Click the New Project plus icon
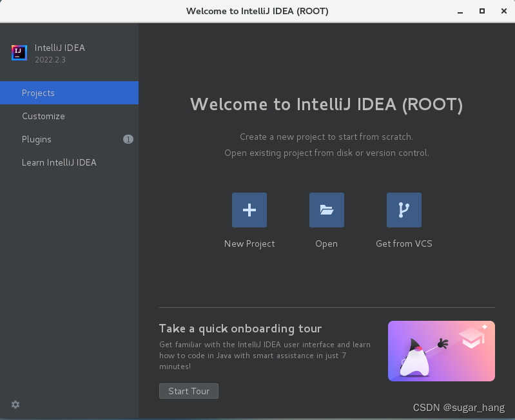 click(x=249, y=210)
